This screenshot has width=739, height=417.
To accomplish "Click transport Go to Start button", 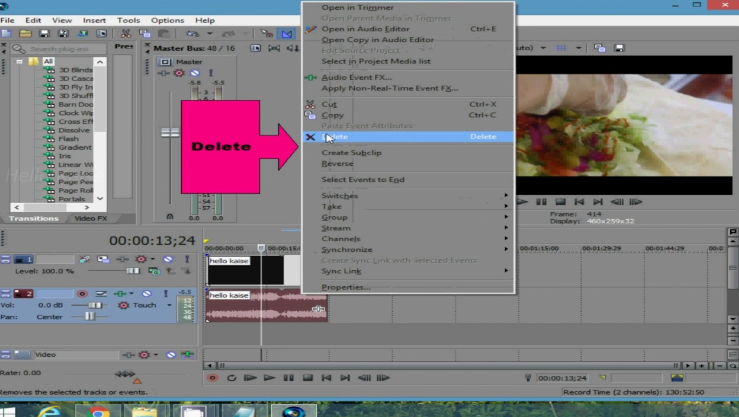I will pyautogui.click(x=326, y=378).
